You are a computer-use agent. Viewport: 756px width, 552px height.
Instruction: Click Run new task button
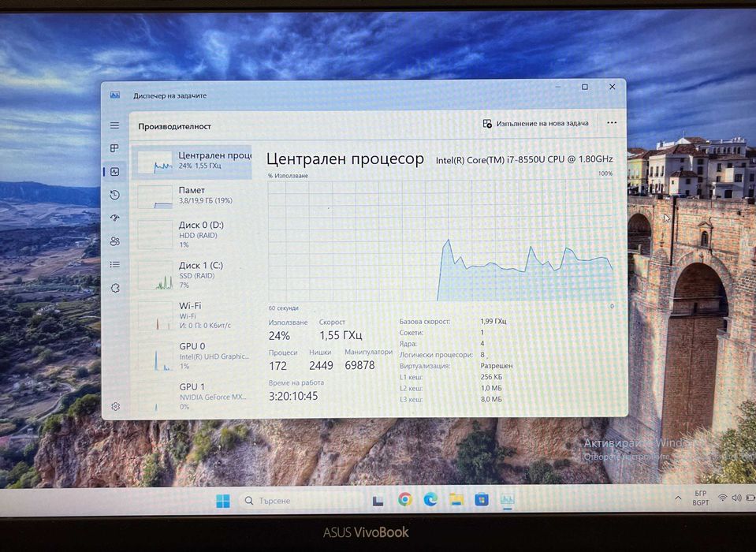tap(535, 124)
